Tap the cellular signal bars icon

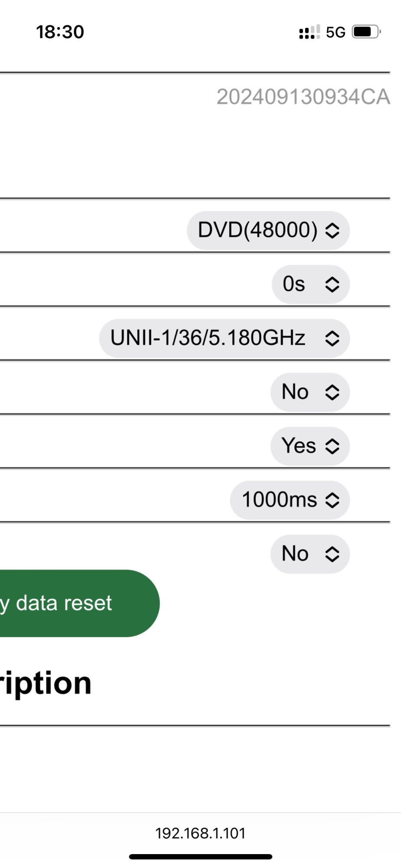309,32
